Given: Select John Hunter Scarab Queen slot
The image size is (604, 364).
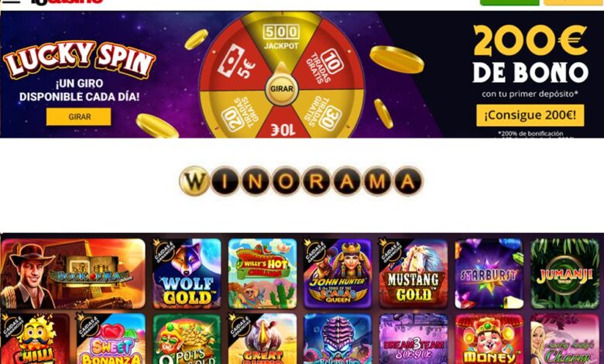Looking at the screenshot, I should pyautogui.click(x=338, y=274).
